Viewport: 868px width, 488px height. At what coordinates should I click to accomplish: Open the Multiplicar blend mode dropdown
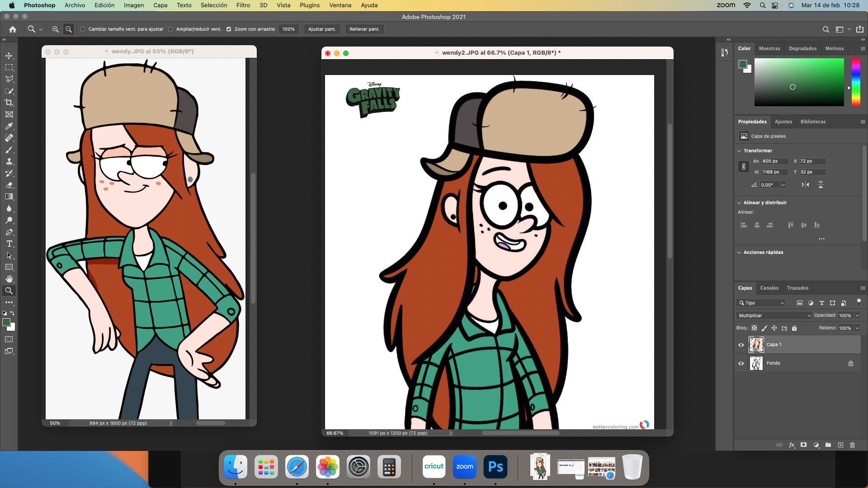774,315
